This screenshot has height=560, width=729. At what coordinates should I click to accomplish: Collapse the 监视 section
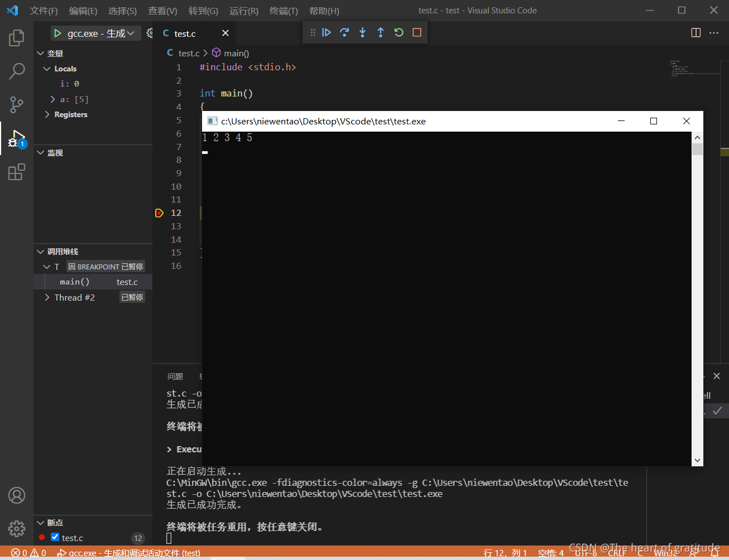click(x=40, y=153)
